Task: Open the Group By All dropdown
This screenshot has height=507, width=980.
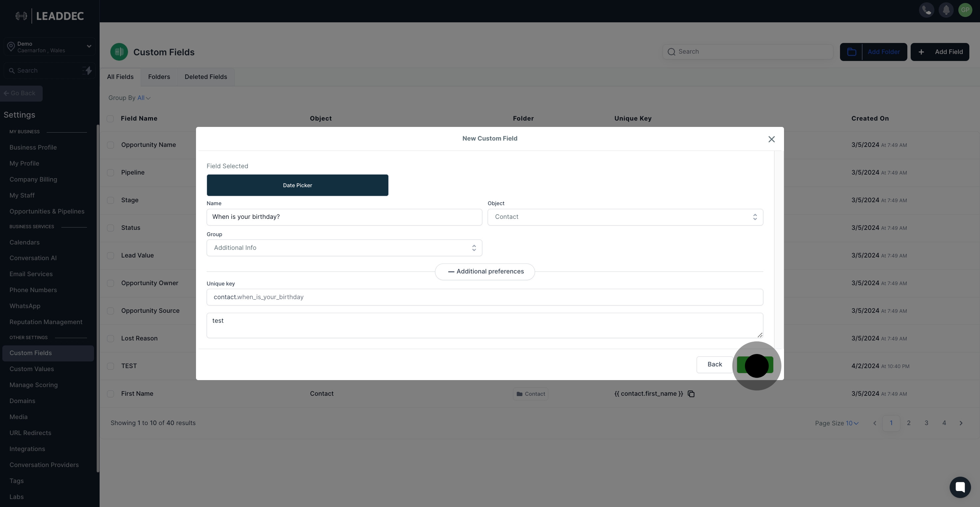Action: point(144,98)
